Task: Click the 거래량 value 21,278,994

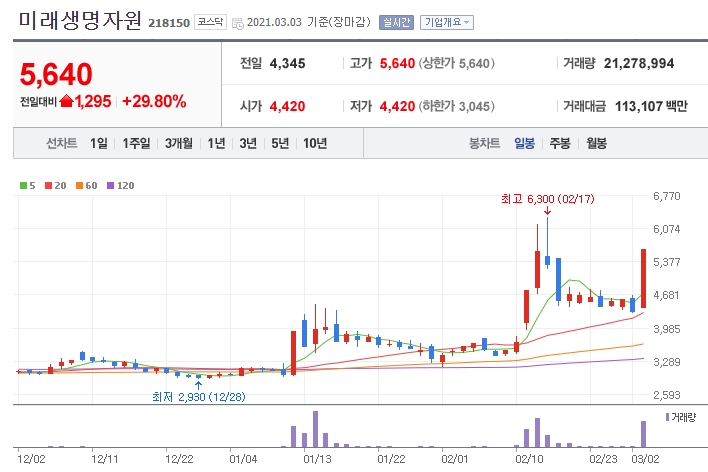Action: [x=639, y=63]
